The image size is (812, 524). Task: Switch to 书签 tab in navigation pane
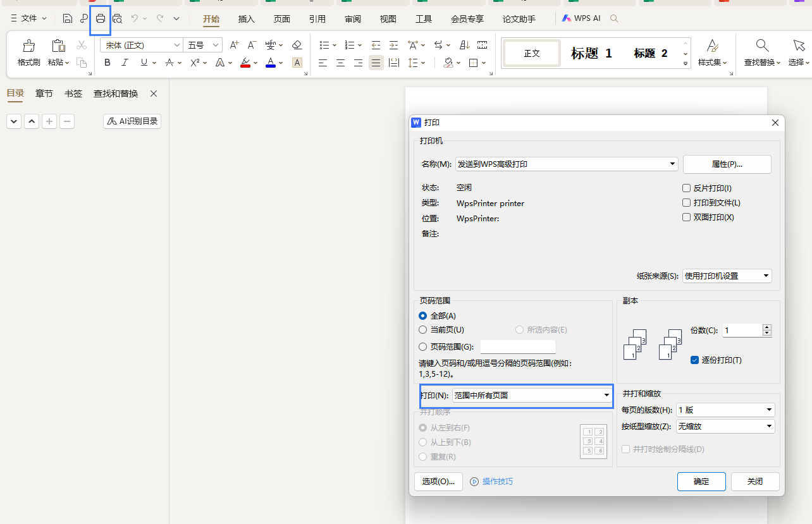tap(73, 94)
